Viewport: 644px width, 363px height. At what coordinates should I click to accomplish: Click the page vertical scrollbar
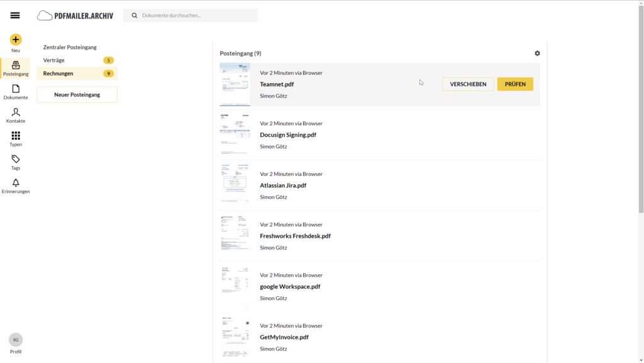point(641,108)
